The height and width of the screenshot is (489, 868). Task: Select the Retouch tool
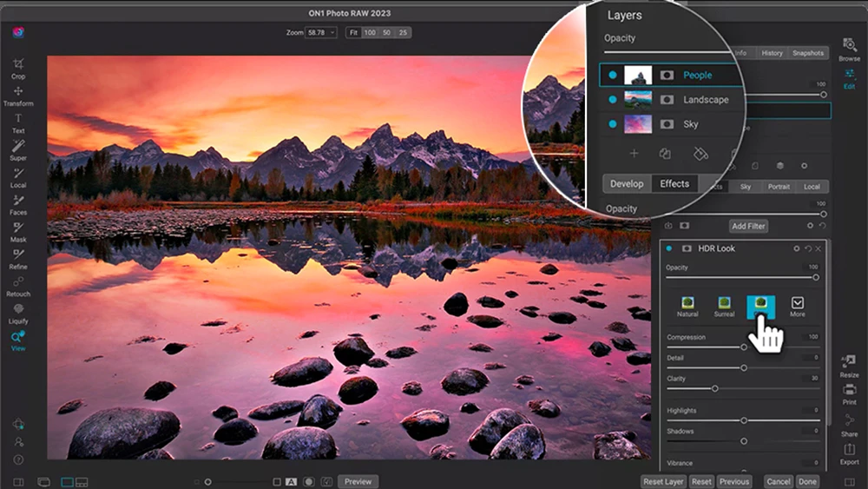coord(18,286)
